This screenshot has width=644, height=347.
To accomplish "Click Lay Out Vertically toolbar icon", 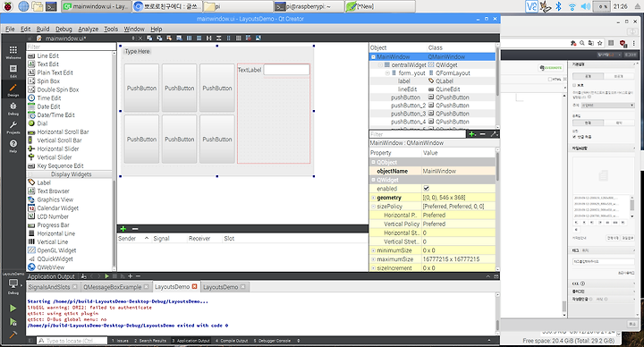I will tap(199, 38).
